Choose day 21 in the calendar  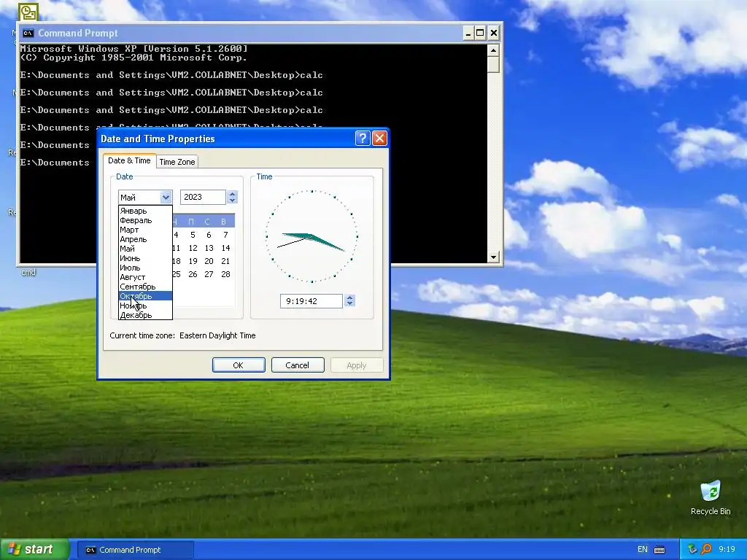(x=226, y=261)
